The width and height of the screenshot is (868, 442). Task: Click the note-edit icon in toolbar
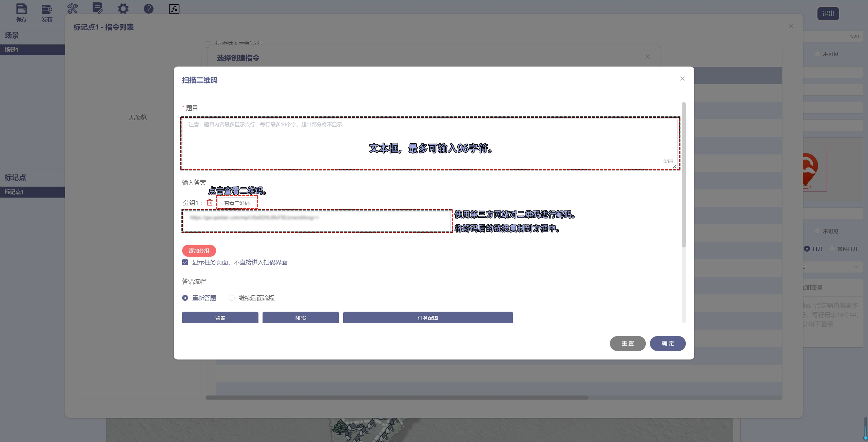(x=98, y=8)
